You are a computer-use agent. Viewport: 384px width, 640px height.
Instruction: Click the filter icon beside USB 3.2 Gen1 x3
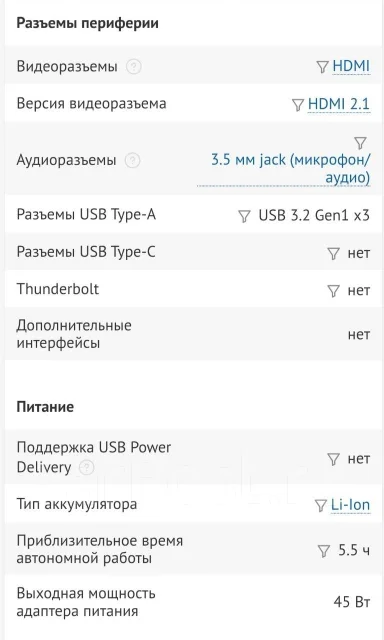[x=244, y=216]
